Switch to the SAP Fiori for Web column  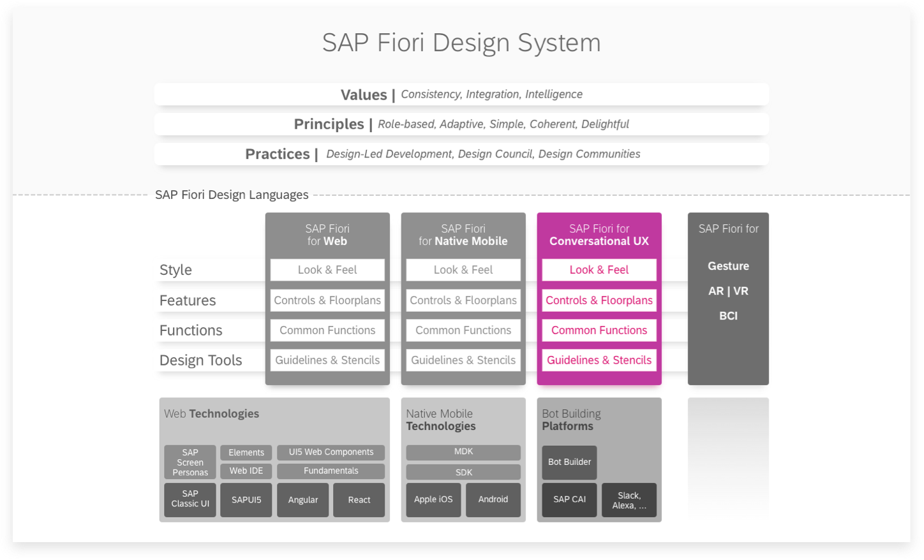pos(327,235)
